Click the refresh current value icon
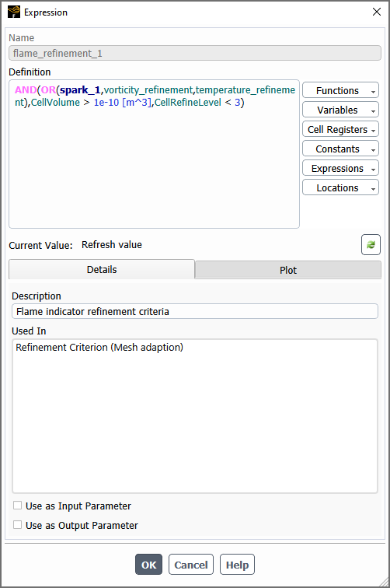This screenshot has height=588, width=390. (371, 244)
